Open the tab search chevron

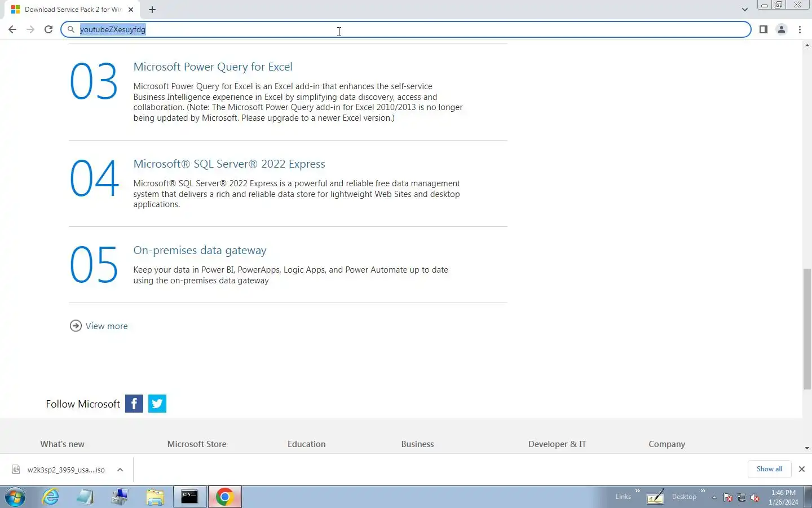tap(744, 10)
